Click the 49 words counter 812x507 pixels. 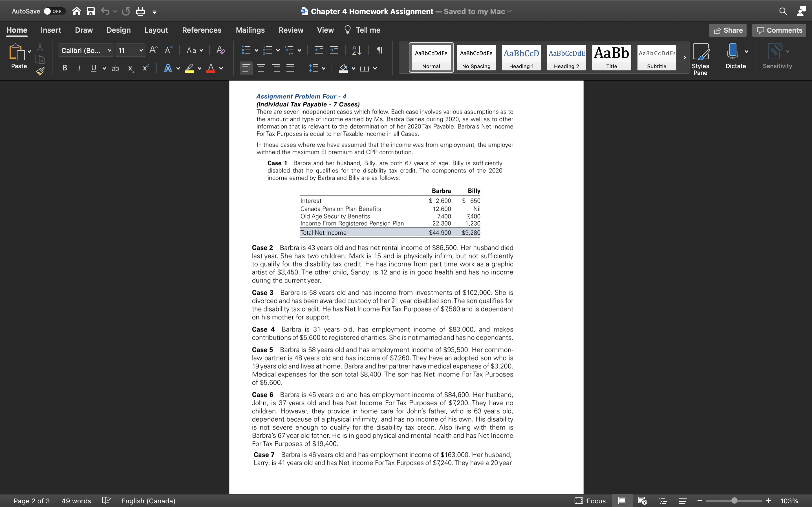click(x=76, y=501)
